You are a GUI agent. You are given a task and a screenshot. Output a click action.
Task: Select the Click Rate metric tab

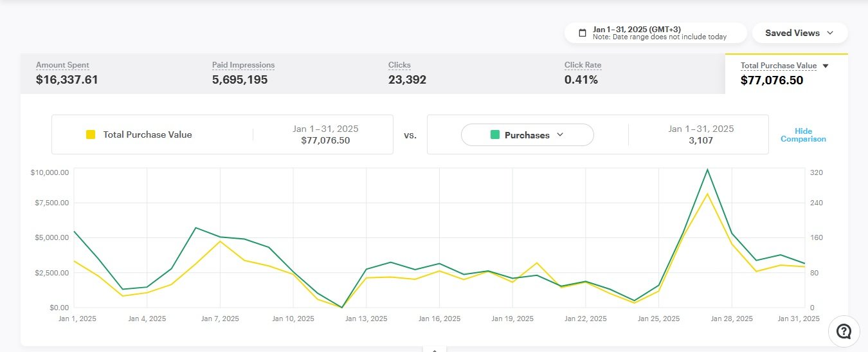(x=637, y=73)
